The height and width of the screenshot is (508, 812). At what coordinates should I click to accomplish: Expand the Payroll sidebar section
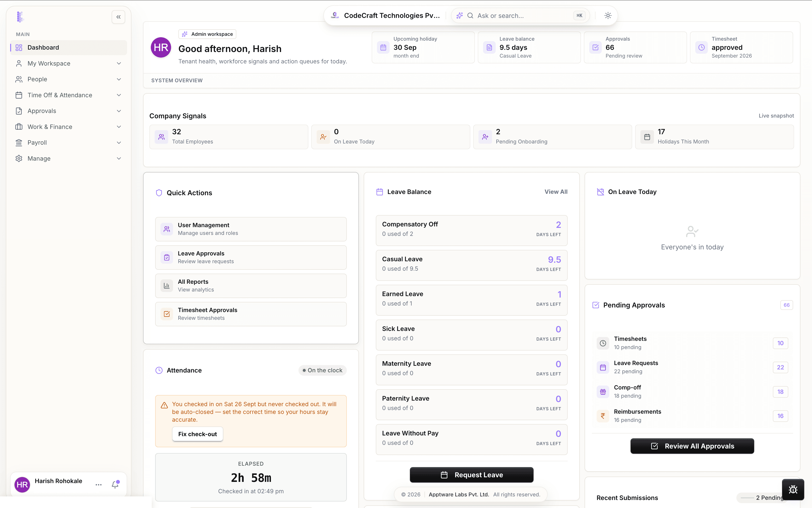[x=68, y=142]
